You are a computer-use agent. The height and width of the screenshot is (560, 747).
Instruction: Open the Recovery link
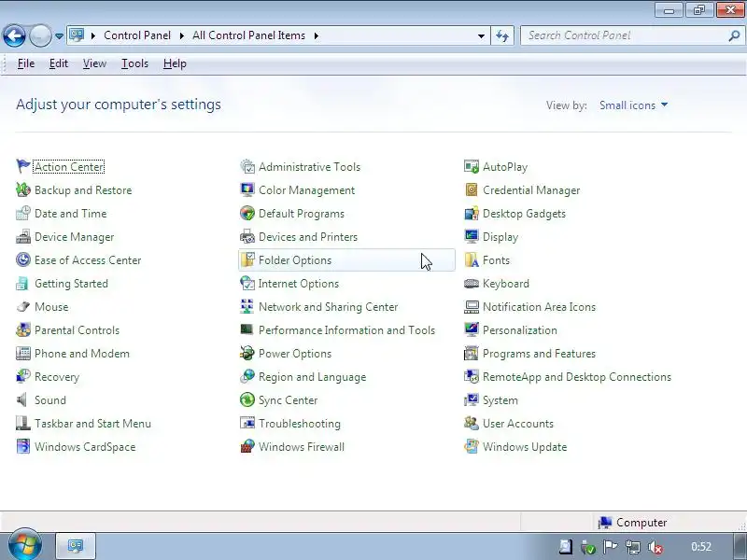coord(57,377)
